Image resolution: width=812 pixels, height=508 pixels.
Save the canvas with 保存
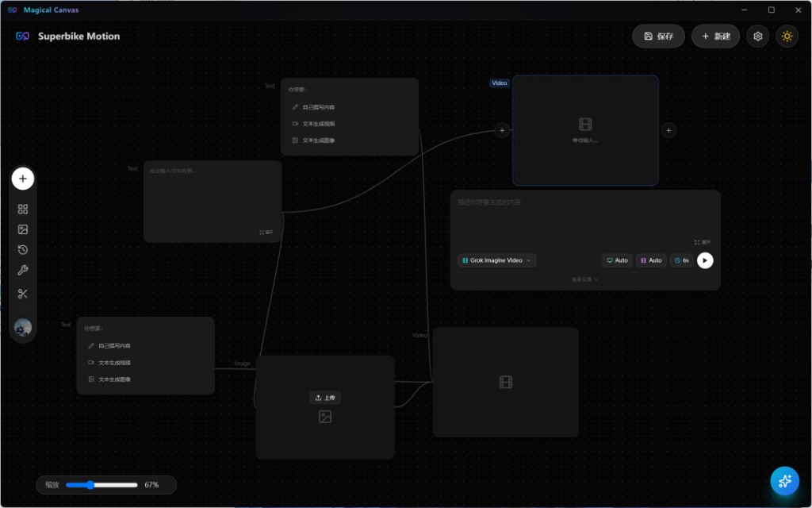[659, 37]
